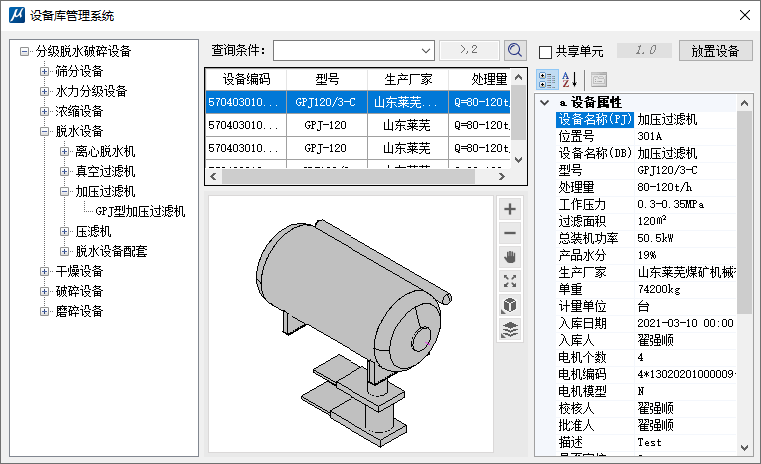Expand the 筛分设备 tree node
The image size is (761, 464).
pos(44,71)
